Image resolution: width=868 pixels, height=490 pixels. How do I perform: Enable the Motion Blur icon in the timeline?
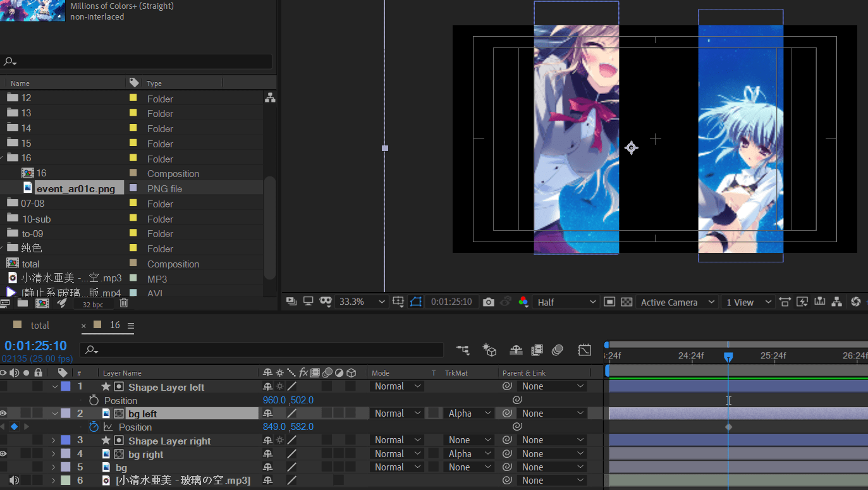(558, 350)
